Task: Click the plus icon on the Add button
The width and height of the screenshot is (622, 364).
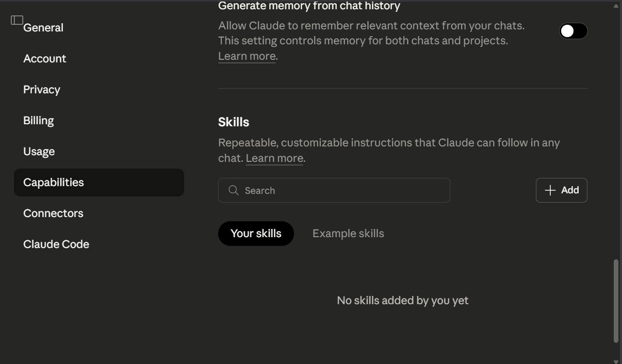Action: tap(550, 190)
